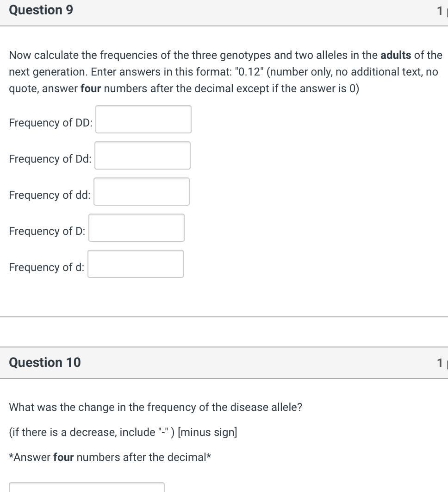
Task: Click the Frequency of D input field
Action: (x=136, y=227)
